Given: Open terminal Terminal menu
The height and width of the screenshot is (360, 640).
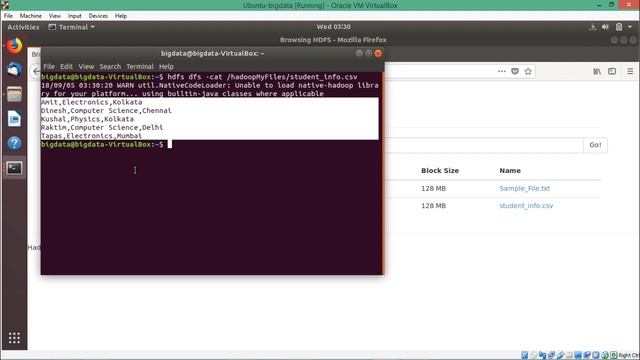Looking at the screenshot, I should click(x=140, y=66).
